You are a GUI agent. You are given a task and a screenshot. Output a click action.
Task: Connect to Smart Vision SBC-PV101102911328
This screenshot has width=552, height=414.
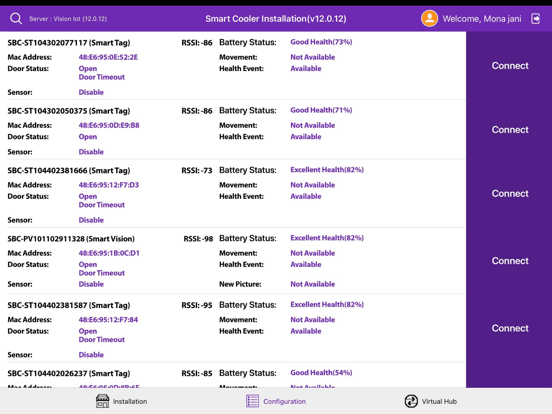[510, 261]
